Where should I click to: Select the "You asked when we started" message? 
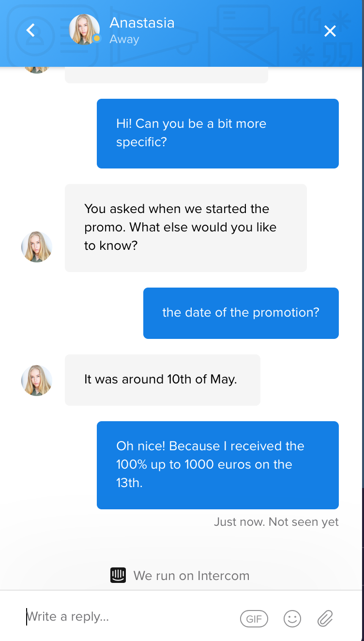tap(185, 227)
